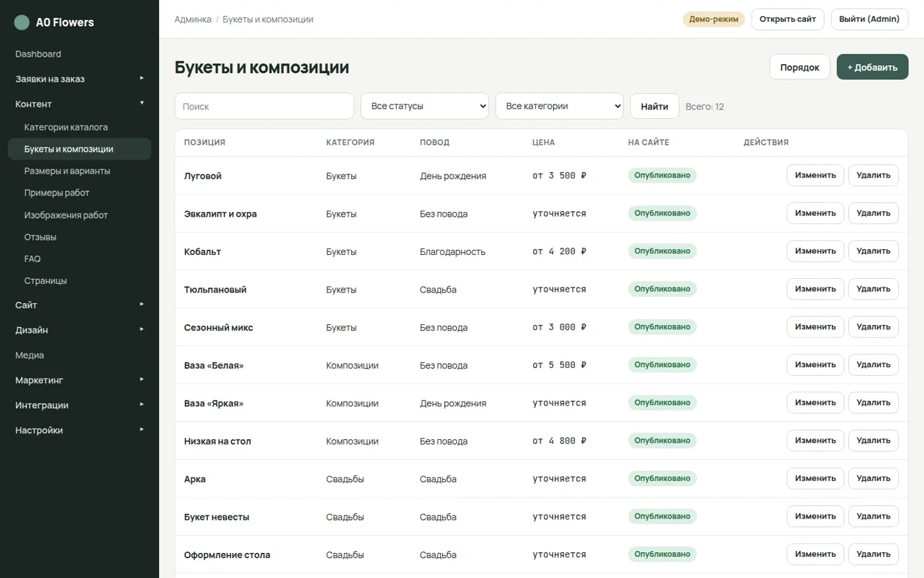Viewport: 924px width, 578px height.
Task: Expand the Заявки на заказ sidebar section
Action: [x=79, y=79]
